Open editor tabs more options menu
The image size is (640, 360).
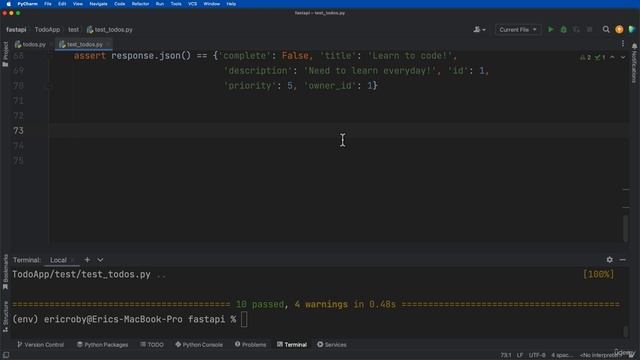(x=623, y=44)
